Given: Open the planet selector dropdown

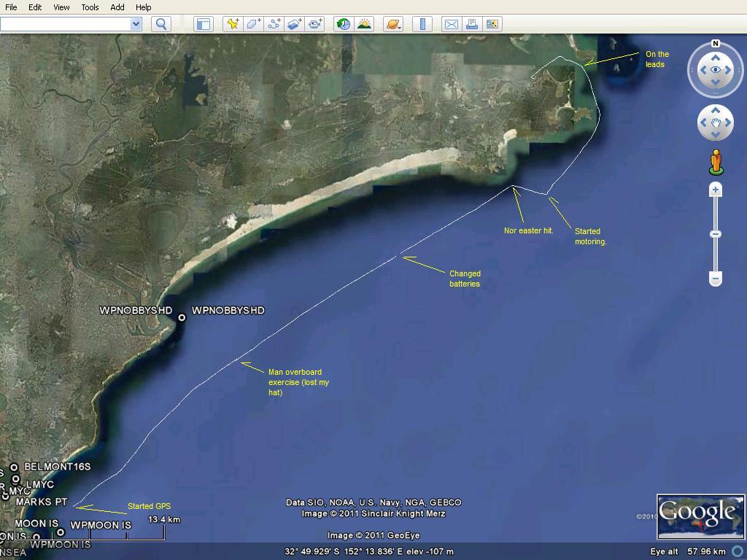Looking at the screenshot, I should click(393, 24).
